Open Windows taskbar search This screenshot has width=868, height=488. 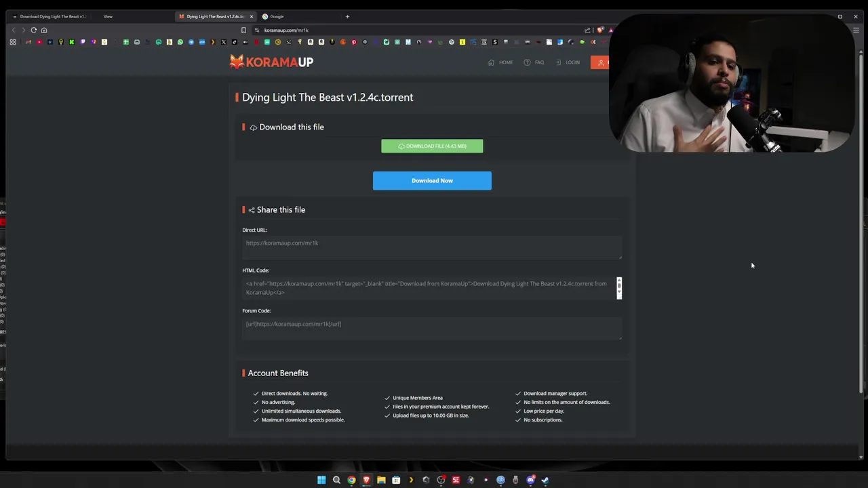[336, 480]
